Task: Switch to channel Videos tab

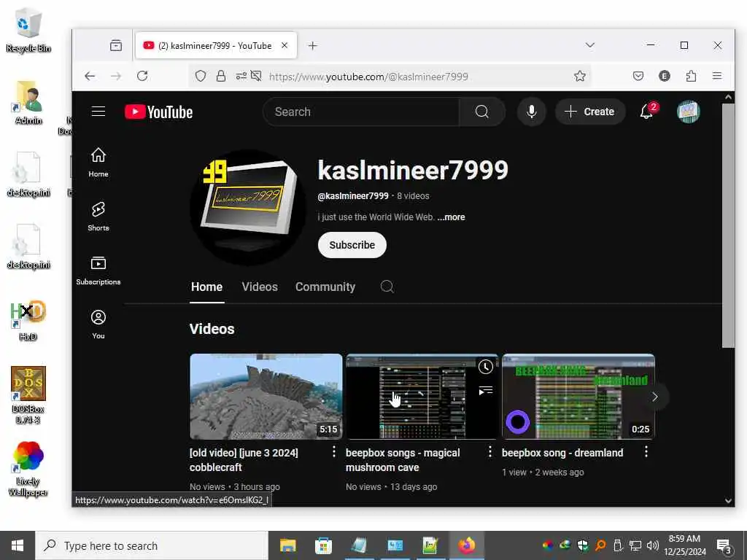Action: pyautogui.click(x=260, y=287)
